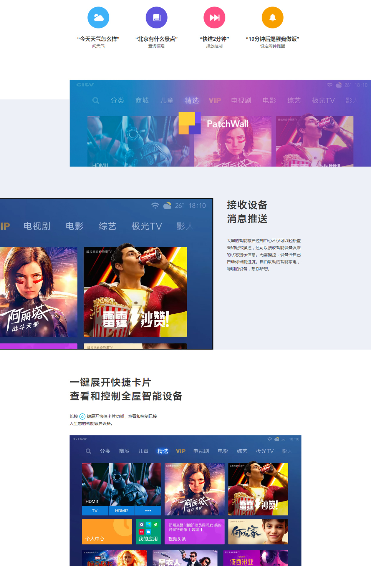Select the 电视剧 tab in the enlarged middle screen

point(37,226)
